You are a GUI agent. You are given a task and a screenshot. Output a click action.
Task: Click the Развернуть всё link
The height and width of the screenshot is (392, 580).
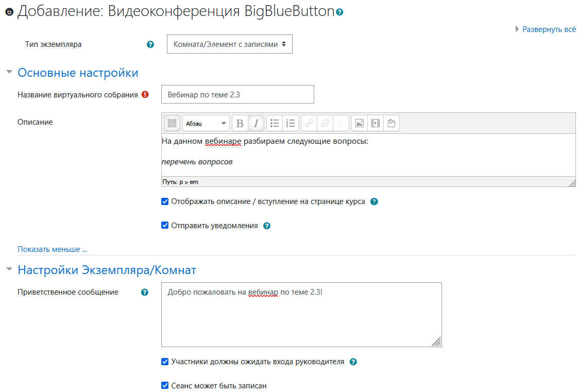(x=549, y=29)
